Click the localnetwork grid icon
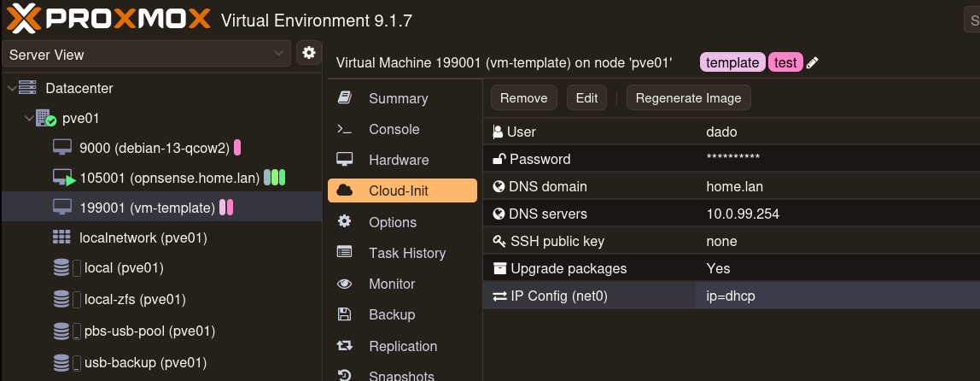Screen dimensions: 980x381 point(61,237)
